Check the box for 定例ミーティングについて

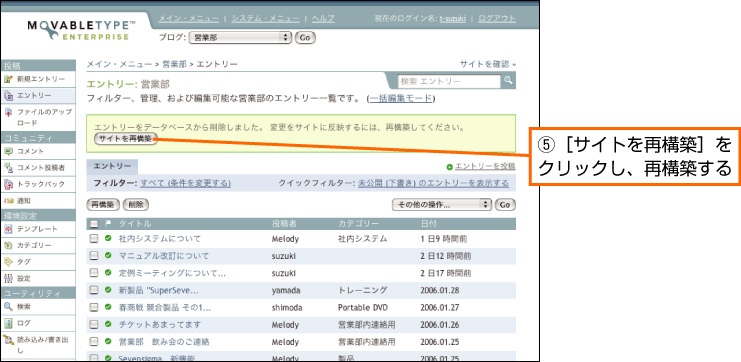pyautogui.click(x=94, y=273)
